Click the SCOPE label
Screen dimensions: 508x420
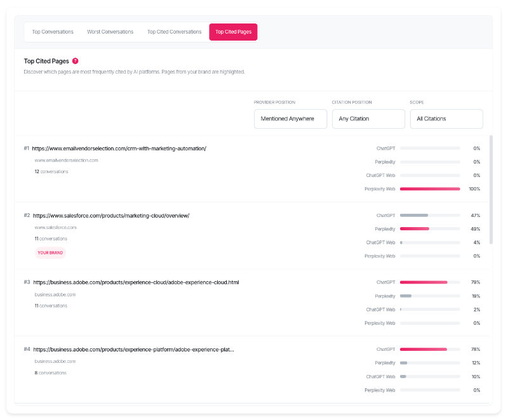(x=417, y=102)
